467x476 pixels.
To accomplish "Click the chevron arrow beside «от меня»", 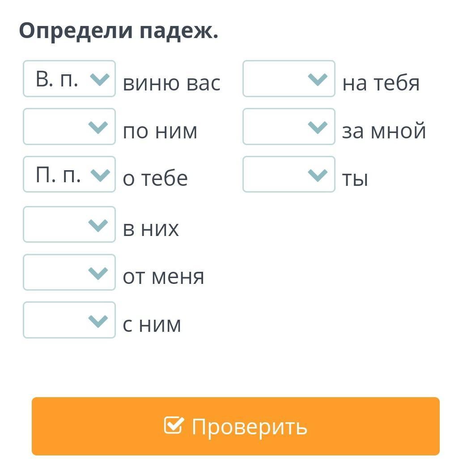I will (98, 273).
